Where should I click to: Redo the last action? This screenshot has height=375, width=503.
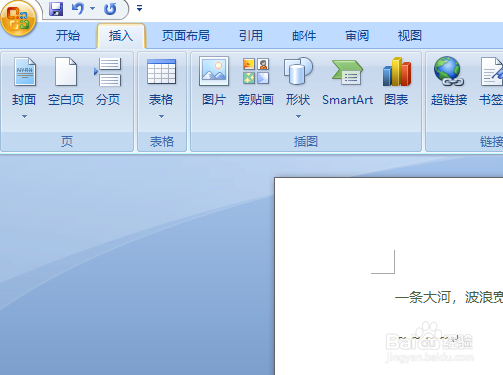pyautogui.click(x=110, y=9)
